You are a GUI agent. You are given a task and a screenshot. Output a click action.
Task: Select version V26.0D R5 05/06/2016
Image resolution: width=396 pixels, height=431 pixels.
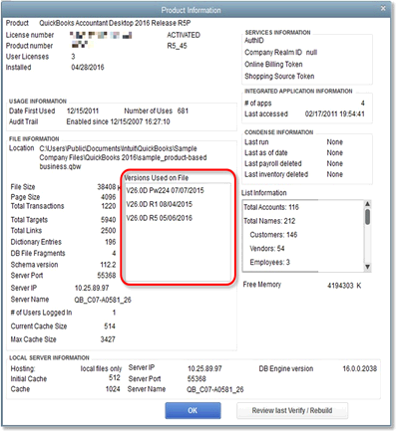pos(159,218)
